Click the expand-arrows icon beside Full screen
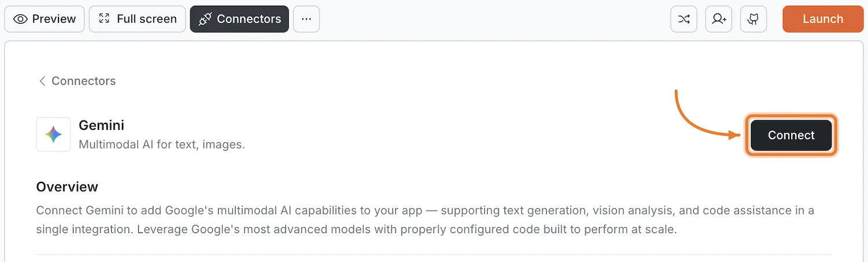This screenshot has width=868, height=262. pyautogui.click(x=104, y=19)
